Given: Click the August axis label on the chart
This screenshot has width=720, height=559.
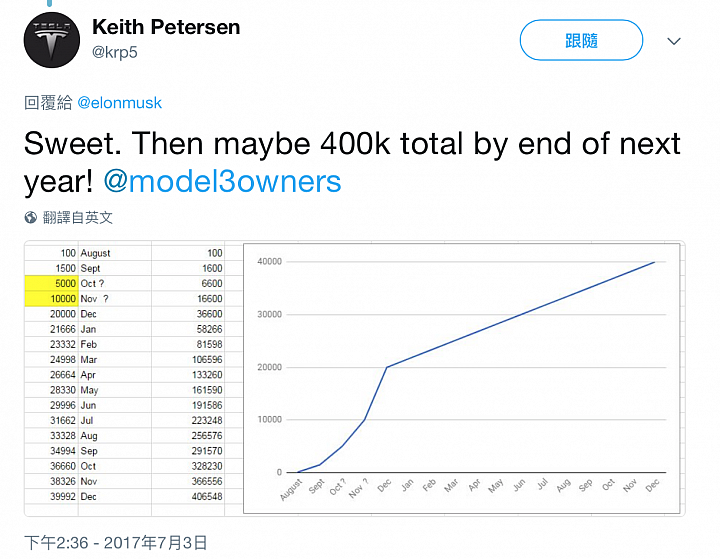Looking at the screenshot, I should (x=291, y=490).
